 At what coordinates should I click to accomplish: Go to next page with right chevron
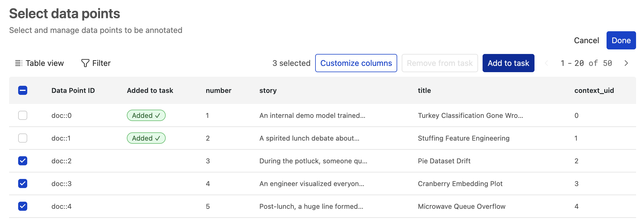point(626,63)
